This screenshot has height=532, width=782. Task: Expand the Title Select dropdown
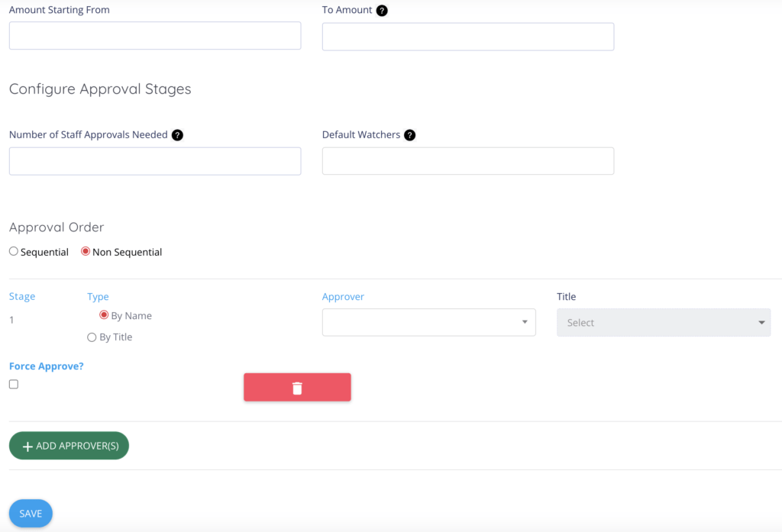663,323
